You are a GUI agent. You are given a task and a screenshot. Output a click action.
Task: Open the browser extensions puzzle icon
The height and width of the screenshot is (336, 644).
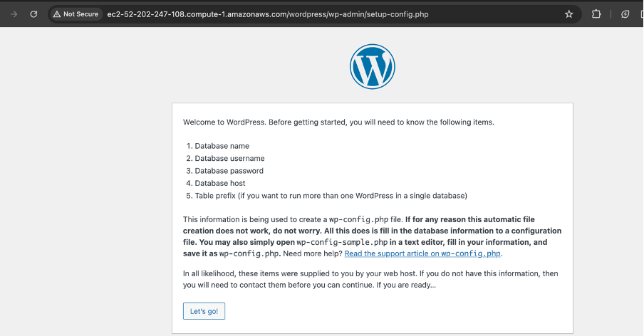point(597,14)
